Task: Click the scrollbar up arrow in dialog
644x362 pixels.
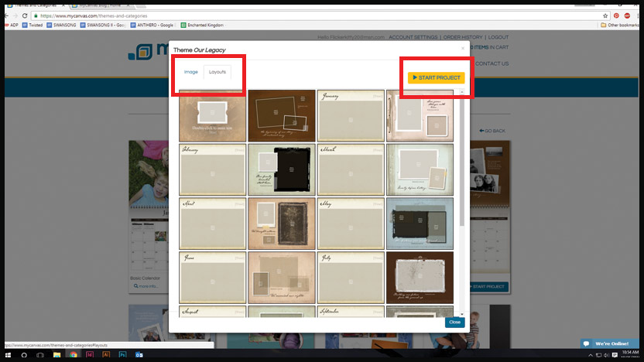Action: click(x=461, y=92)
